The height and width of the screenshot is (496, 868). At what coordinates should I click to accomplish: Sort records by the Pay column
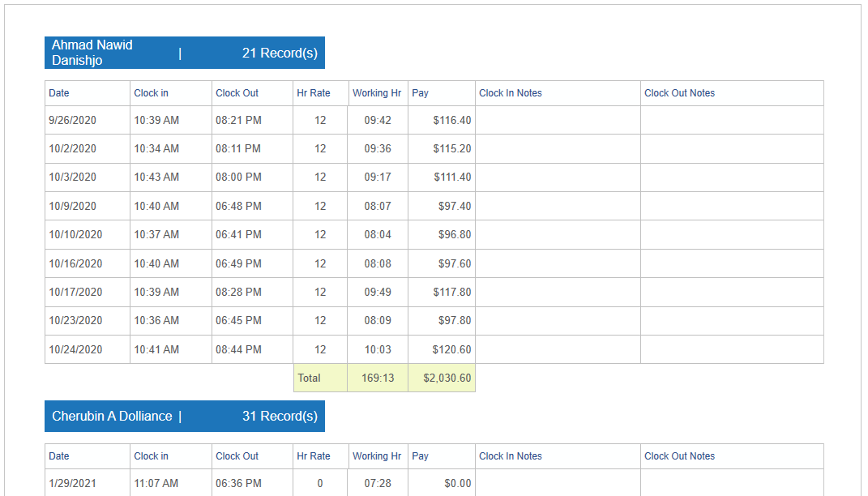(419, 92)
